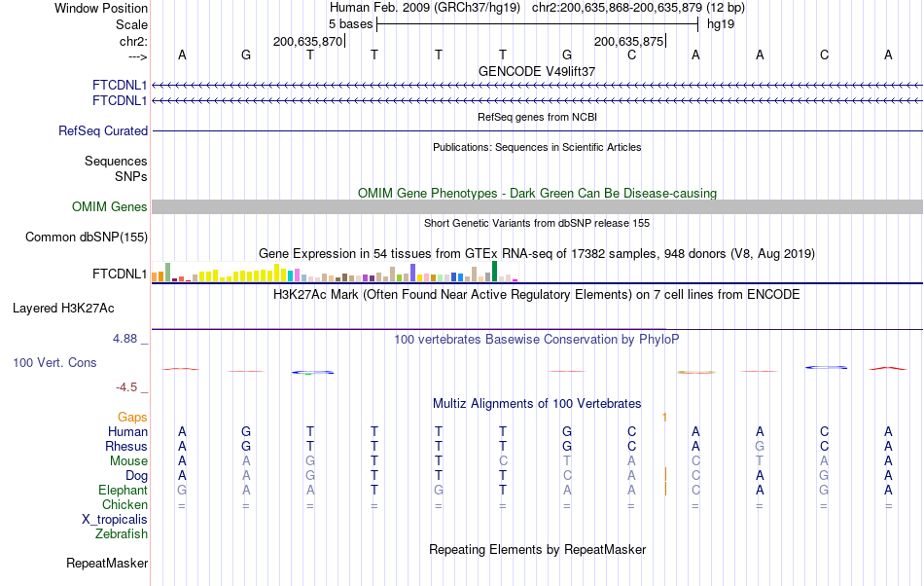The width and height of the screenshot is (924, 586).
Task: Open Publications: Sequences in Scientific Articles title
Action: pyautogui.click(x=537, y=147)
